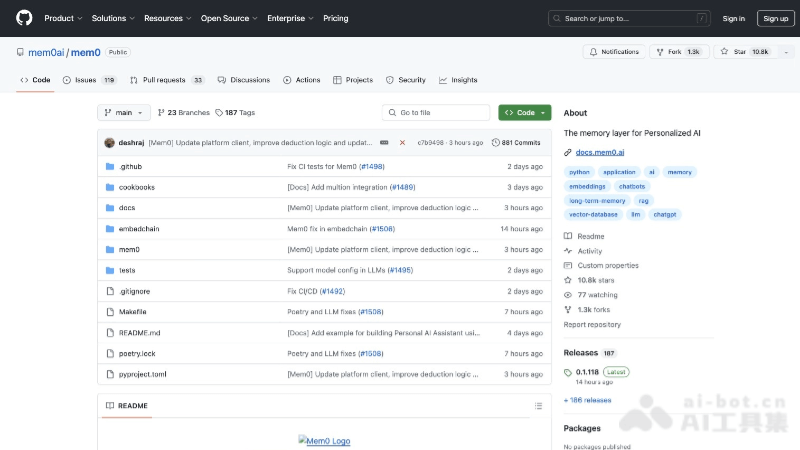Screen dimensions: 800x450
Task: Click the book icon beside Readme
Action: [568, 236]
